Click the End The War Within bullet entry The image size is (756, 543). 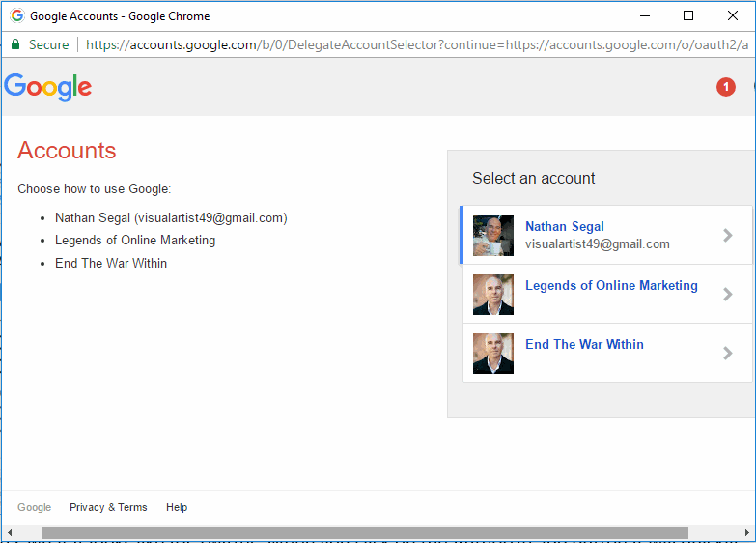point(111,263)
